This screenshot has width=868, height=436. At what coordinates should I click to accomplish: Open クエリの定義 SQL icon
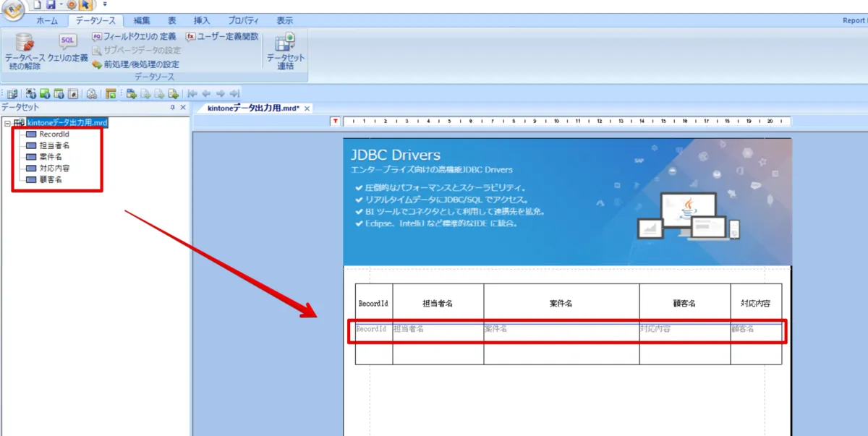68,43
